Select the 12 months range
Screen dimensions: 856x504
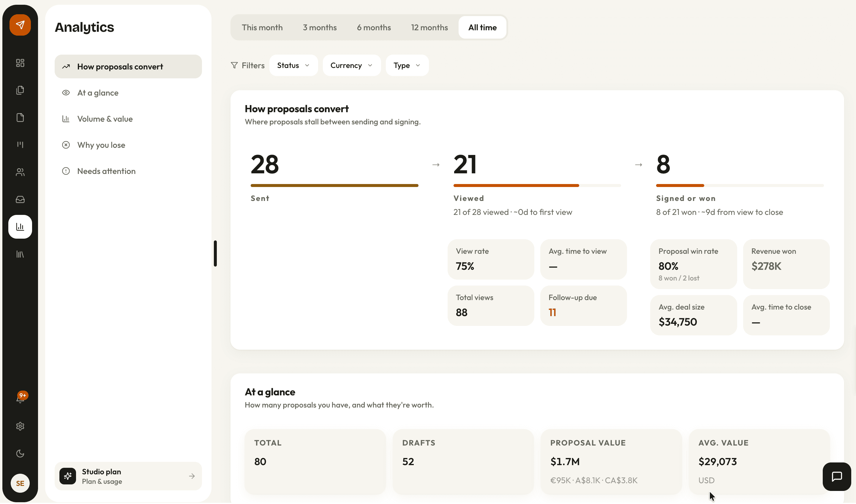(429, 28)
